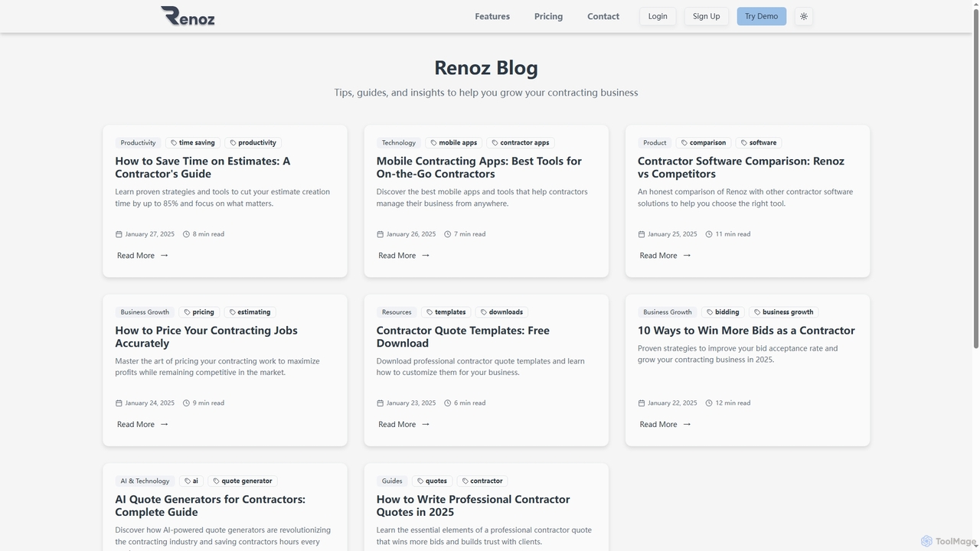
Task: Read More on Save Time on Estimates
Action: 142,256
